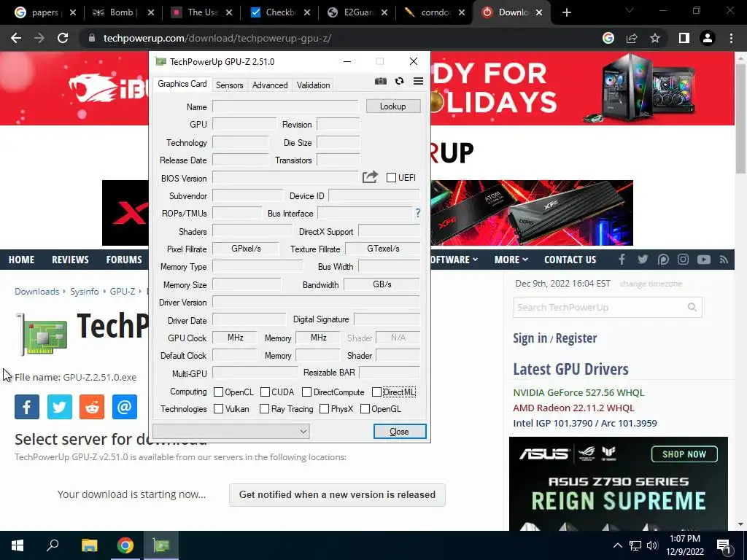Image resolution: width=747 pixels, height=560 pixels.
Task: Toggle the UEFI checkbox
Action: (x=391, y=178)
